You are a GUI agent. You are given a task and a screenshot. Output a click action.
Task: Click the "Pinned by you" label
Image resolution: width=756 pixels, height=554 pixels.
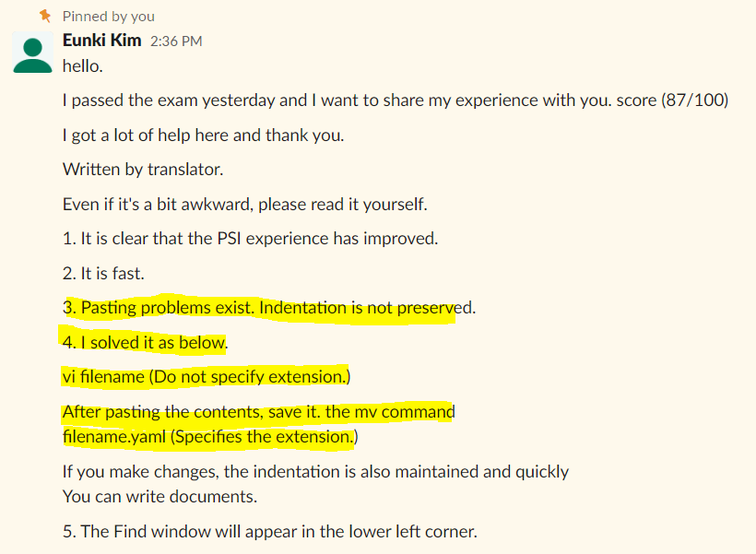pyautogui.click(x=109, y=17)
